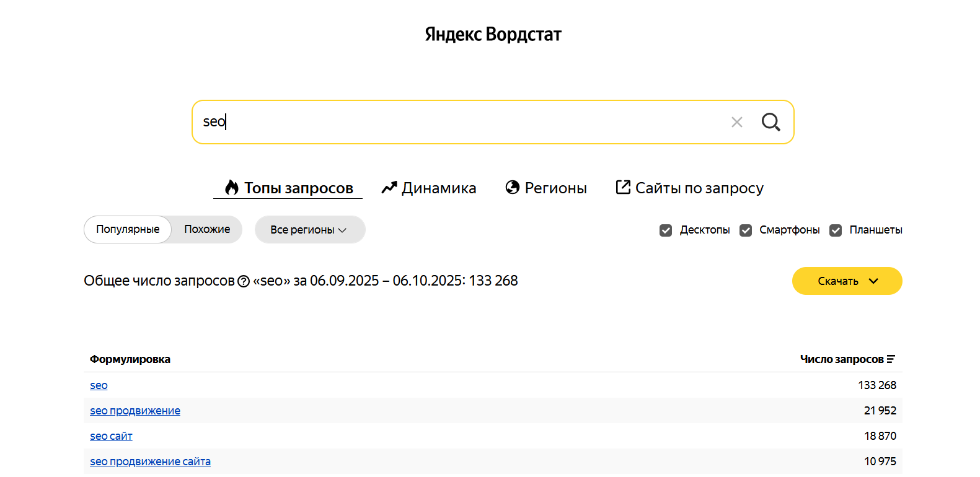Uncheck the Десктопы checkbox

coord(666,230)
